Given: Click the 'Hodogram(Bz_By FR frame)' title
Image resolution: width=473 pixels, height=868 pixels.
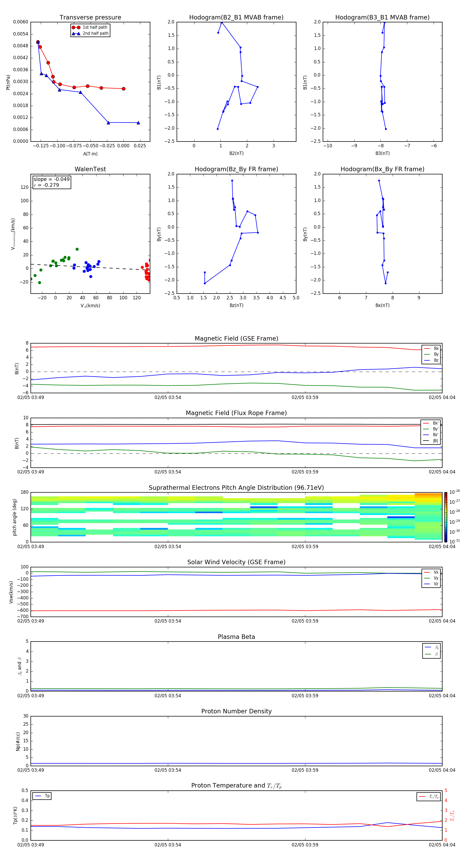Looking at the screenshot, I should (236, 169).
